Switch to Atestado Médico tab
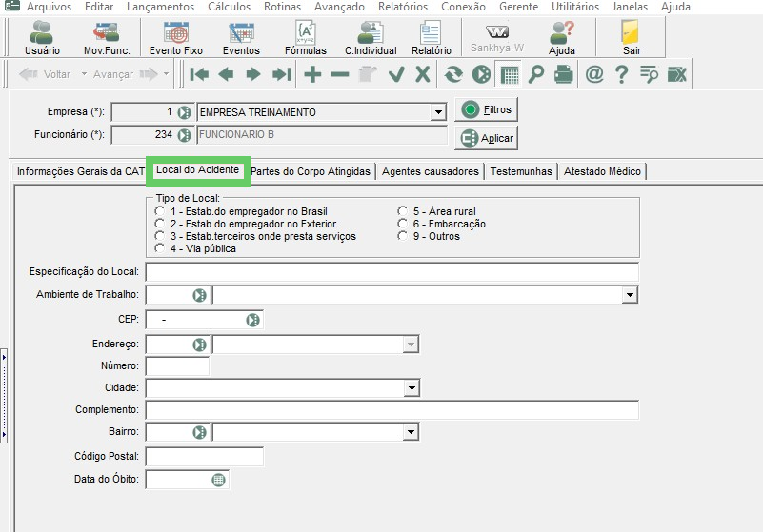 pos(602,171)
